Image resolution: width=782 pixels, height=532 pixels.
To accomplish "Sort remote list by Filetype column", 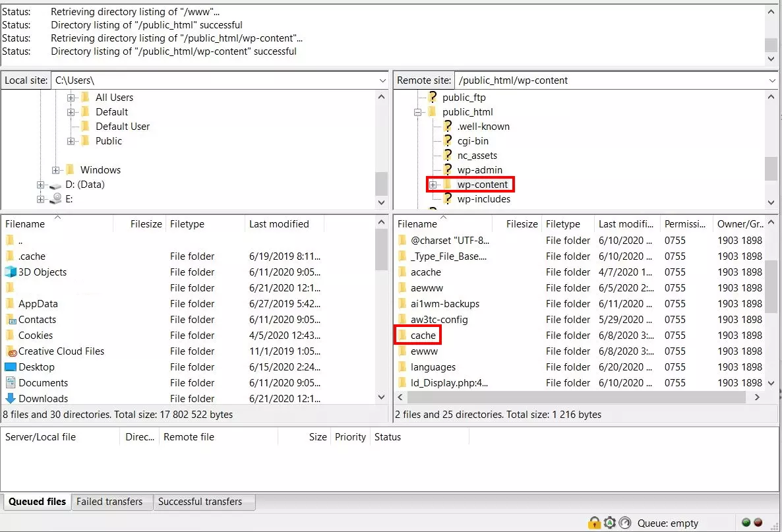I will tap(567, 224).
